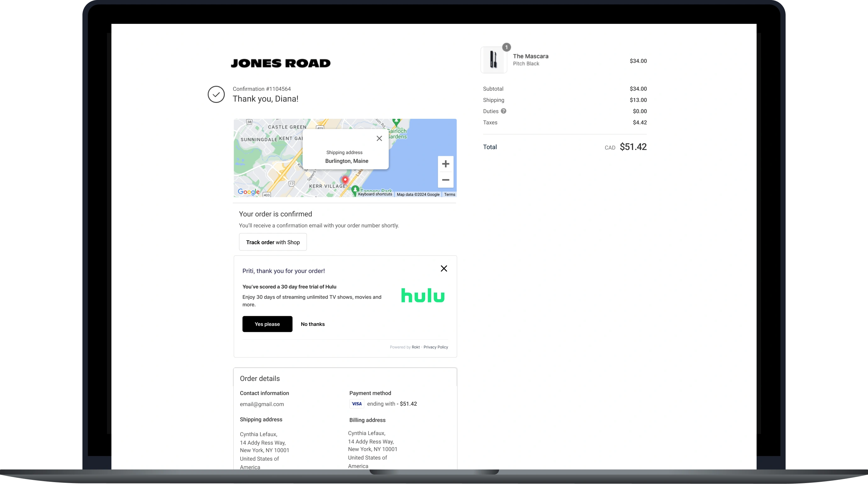This screenshot has height=484, width=868.
Task: Click the Shipping $13.00 value
Action: (x=638, y=100)
